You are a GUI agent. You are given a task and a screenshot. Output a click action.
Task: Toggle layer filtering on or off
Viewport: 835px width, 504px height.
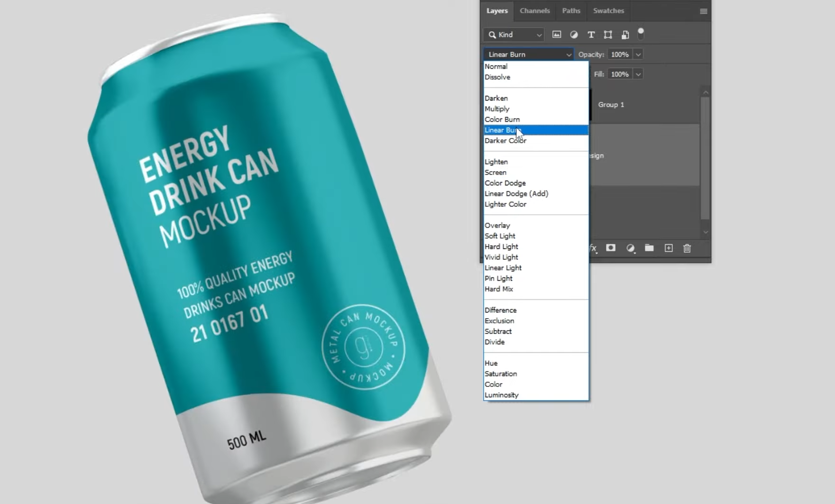tap(641, 33)
